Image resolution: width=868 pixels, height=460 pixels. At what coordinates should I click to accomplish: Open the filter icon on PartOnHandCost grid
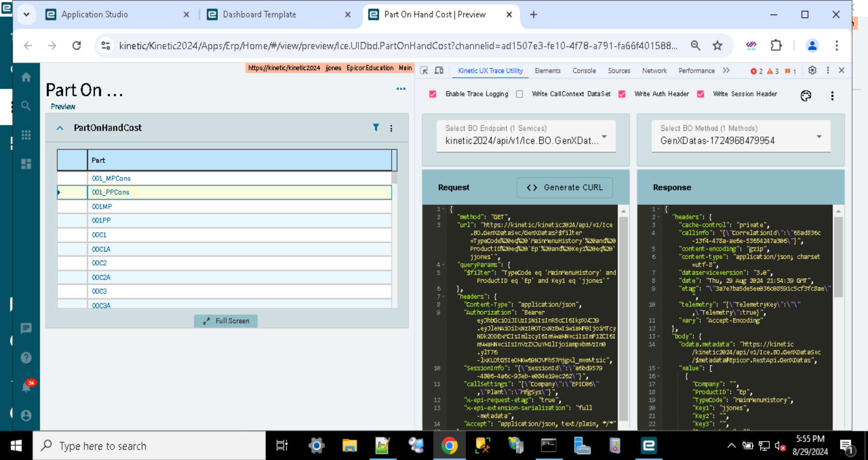pyautogui.click(x=376, y=128)
